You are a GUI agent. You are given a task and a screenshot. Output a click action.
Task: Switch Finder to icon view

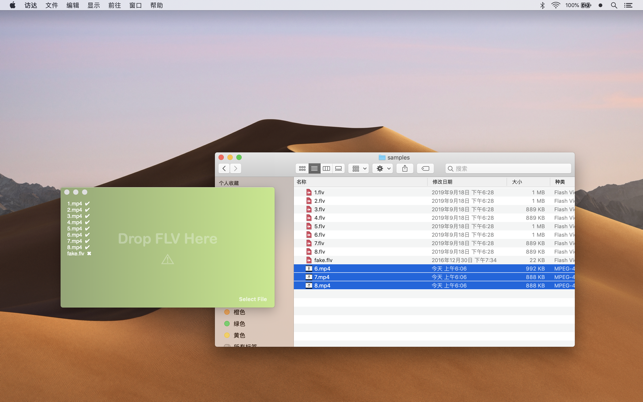pos(302,169)
